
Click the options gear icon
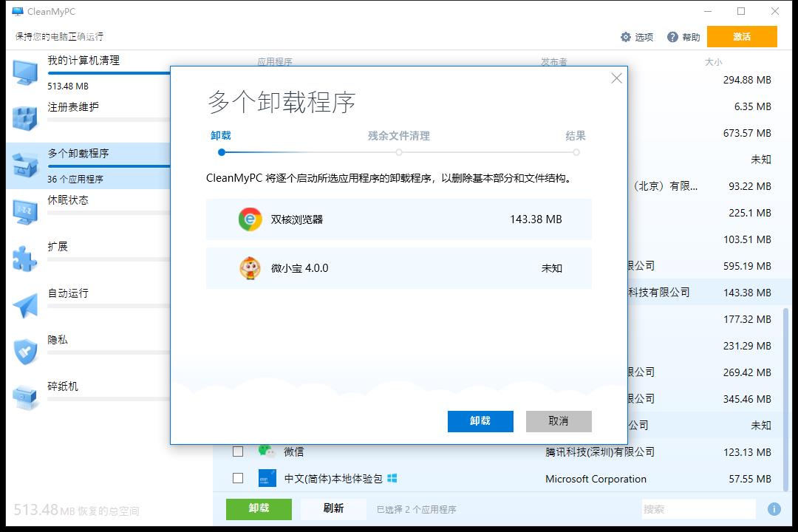click(x=626, y=37)
